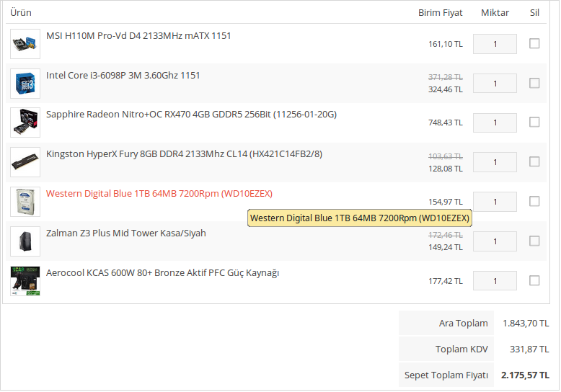Viewport: 561px width, 392px height.
Task: Click the Ara Toplam label
Action: click(x=464, y=324)
